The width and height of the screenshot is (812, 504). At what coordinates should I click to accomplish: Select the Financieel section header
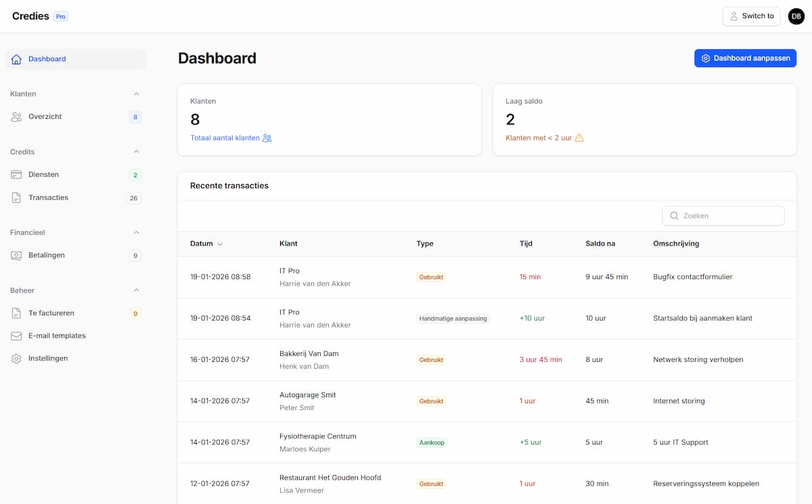pyautogui.click(x=28, y=232)
